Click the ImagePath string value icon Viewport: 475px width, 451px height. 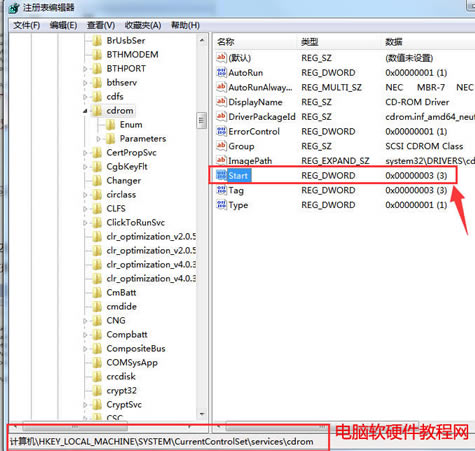[221, 160]
